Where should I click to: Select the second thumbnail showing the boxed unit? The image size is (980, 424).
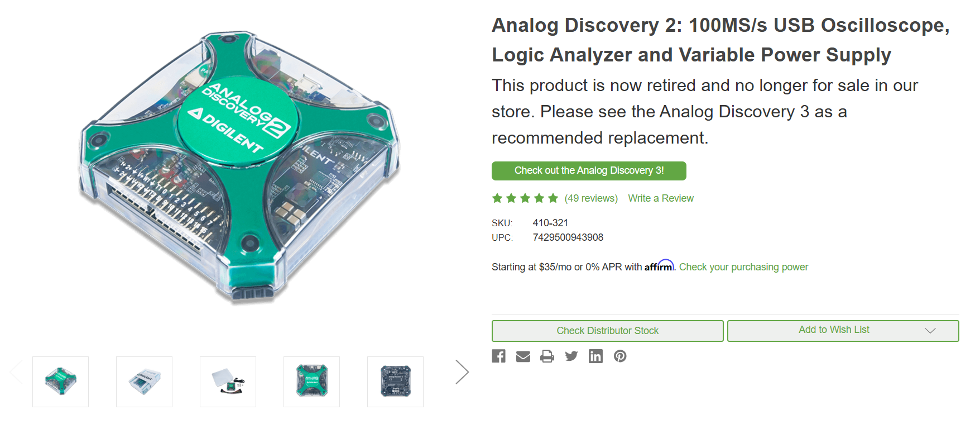point(144,382)
